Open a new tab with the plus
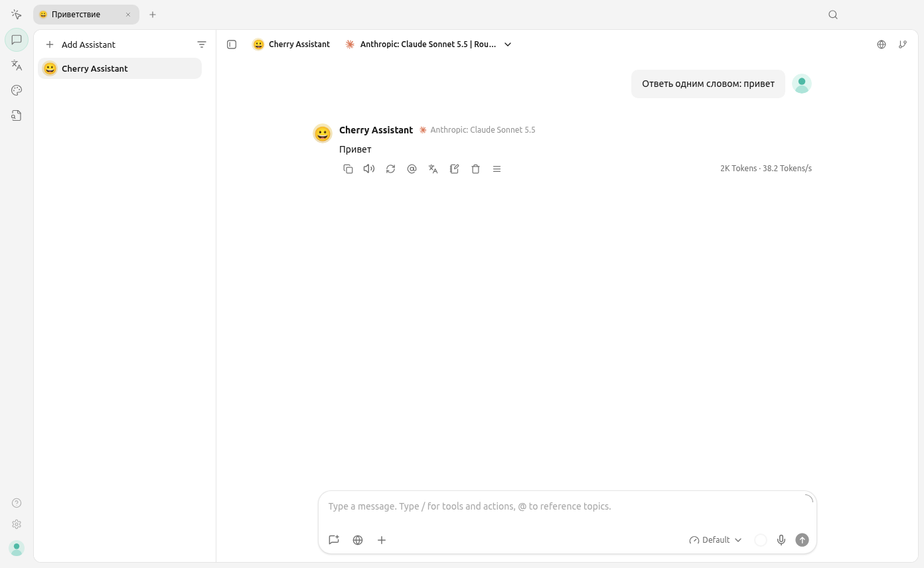Screen dimensions: 924x568 [x=153, y=15]
